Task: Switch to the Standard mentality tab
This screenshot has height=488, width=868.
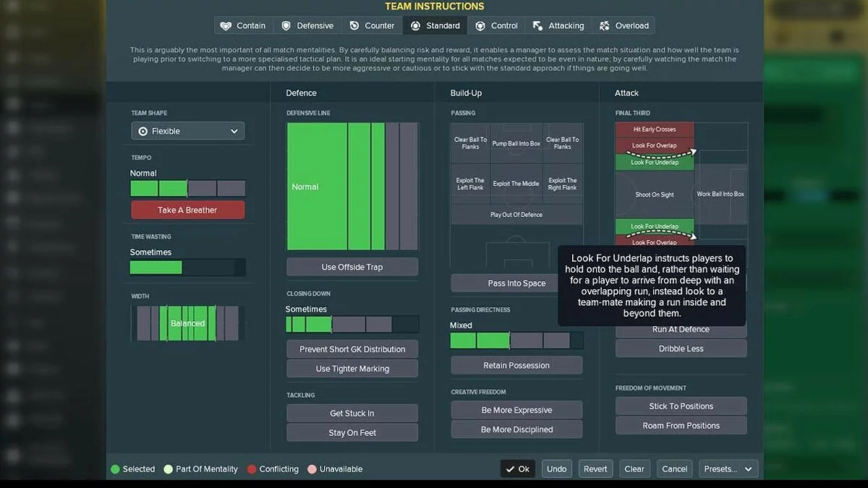Action: pos(435,25)
